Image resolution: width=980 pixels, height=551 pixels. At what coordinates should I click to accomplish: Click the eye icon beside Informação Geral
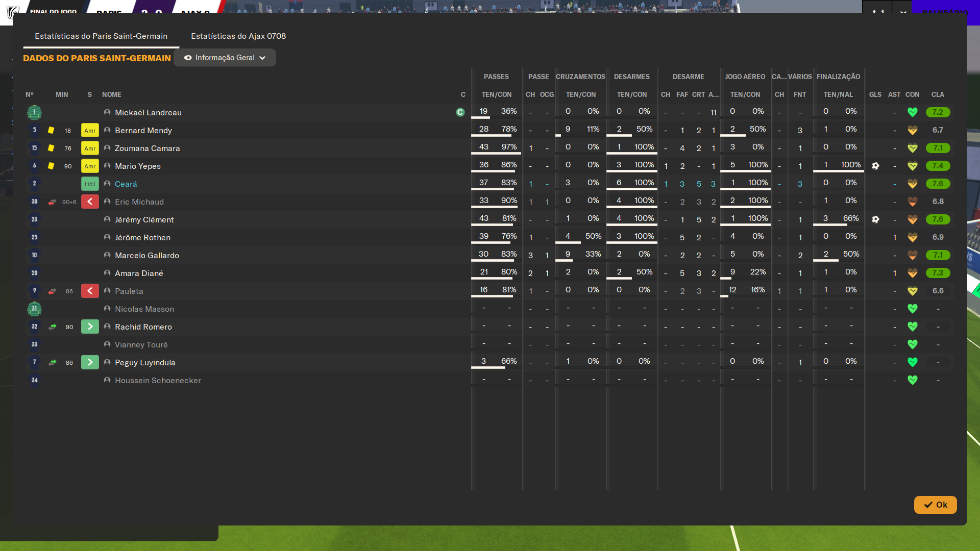(188, 58)
